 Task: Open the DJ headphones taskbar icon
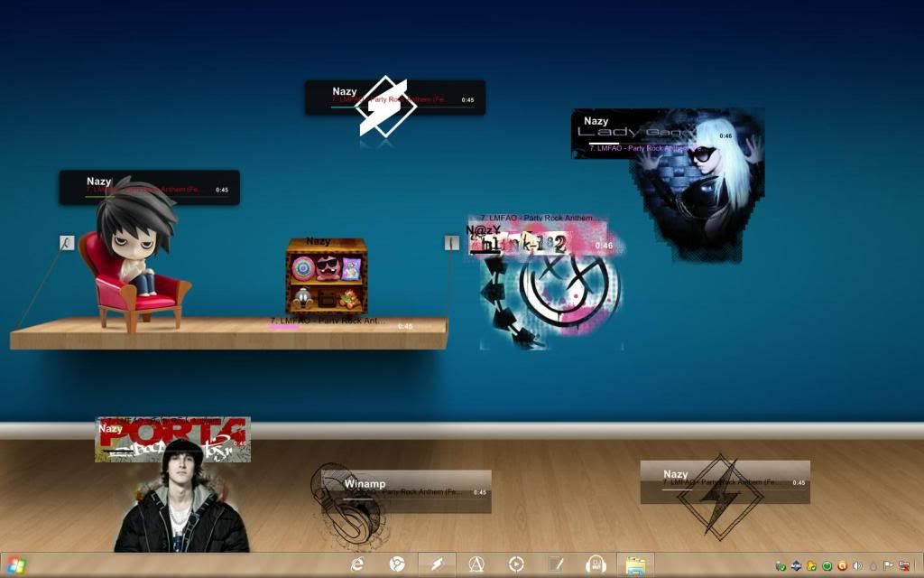tap(596, 564)
